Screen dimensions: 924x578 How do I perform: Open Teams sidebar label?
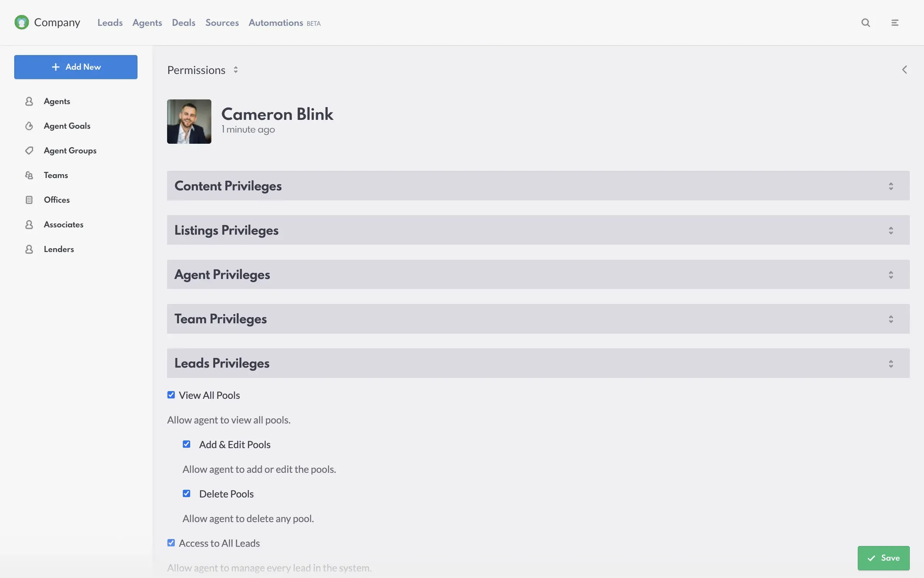[x=56, y=175]
